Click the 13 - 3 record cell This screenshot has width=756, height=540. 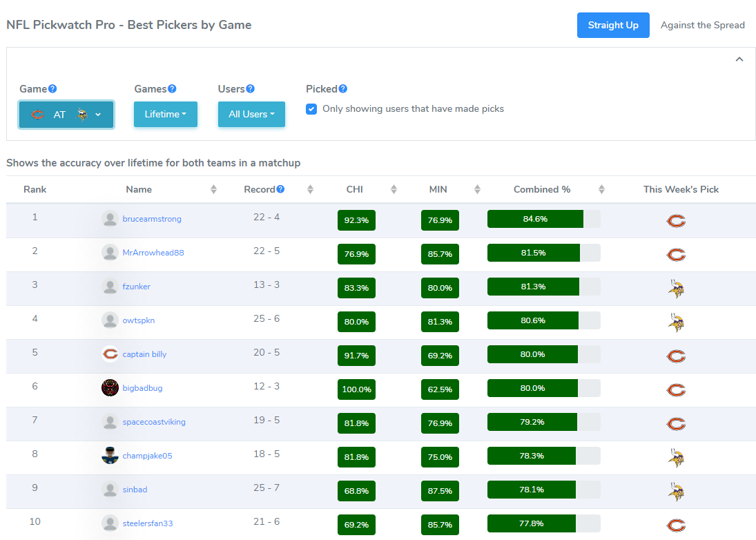[x=266, y=285]
